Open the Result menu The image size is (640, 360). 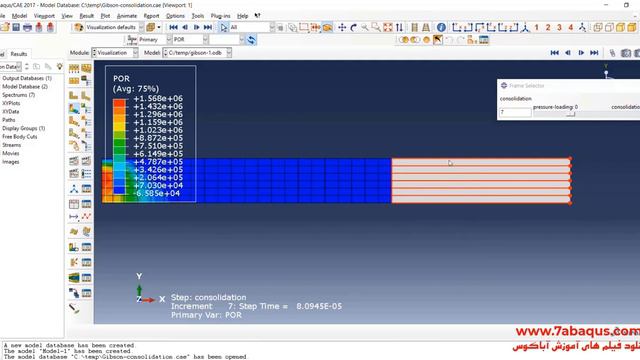(x=87, y=16)
